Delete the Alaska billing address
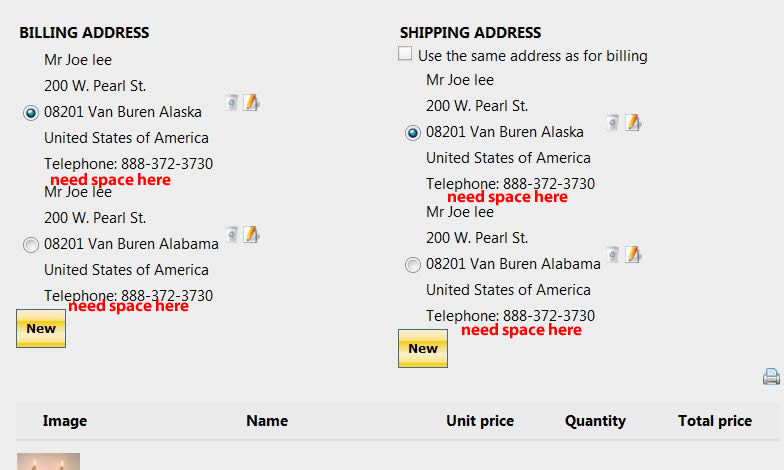This screenshot has height=470, width=784. (232, 102)
